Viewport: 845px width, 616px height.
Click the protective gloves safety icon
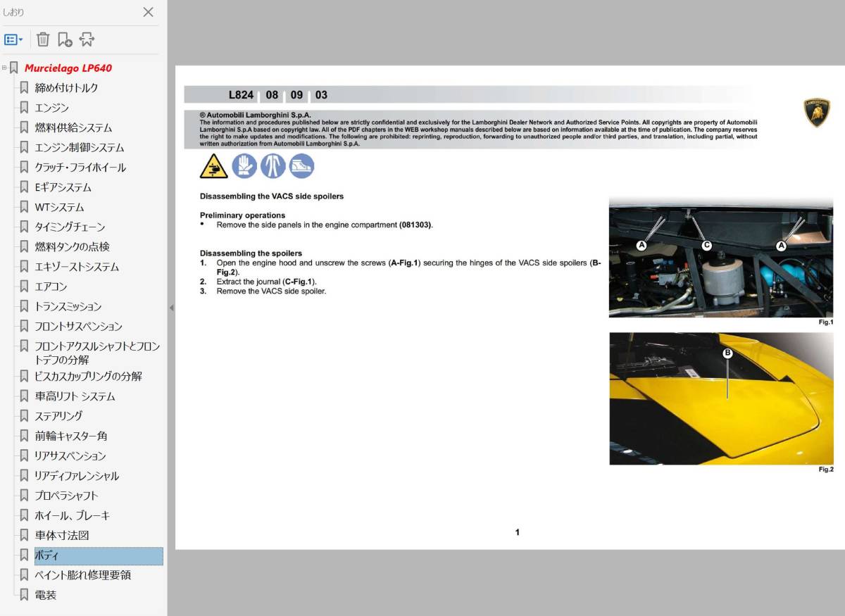click(x=244, y=166)
